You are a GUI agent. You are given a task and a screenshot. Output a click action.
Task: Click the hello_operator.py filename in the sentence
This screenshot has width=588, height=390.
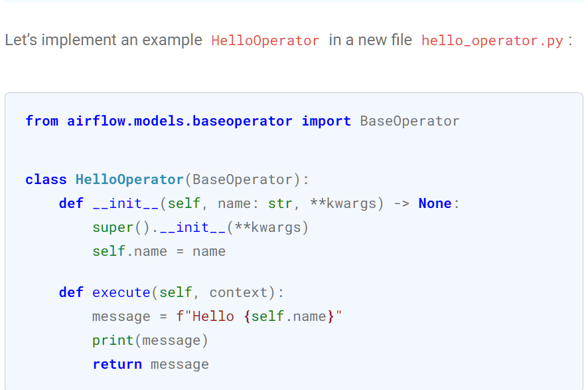[x=492, y=41]
